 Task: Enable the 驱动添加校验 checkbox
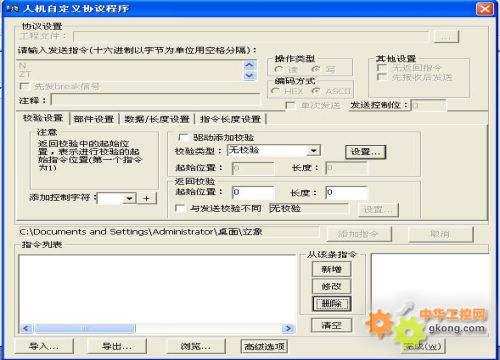coord(183,137)
